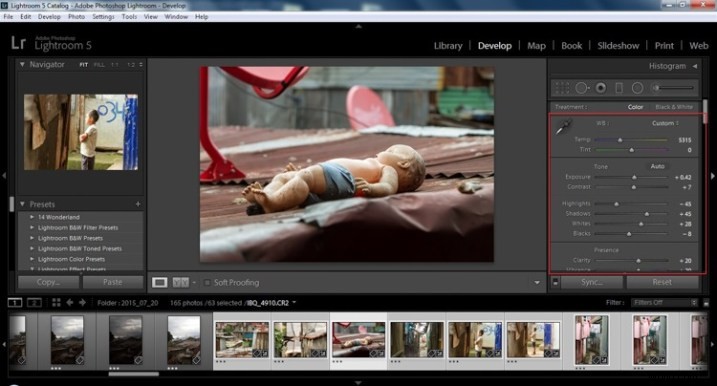Open the WB Custom preset dropdown
This screenshot has height=386, width=717.
[665, 123]
